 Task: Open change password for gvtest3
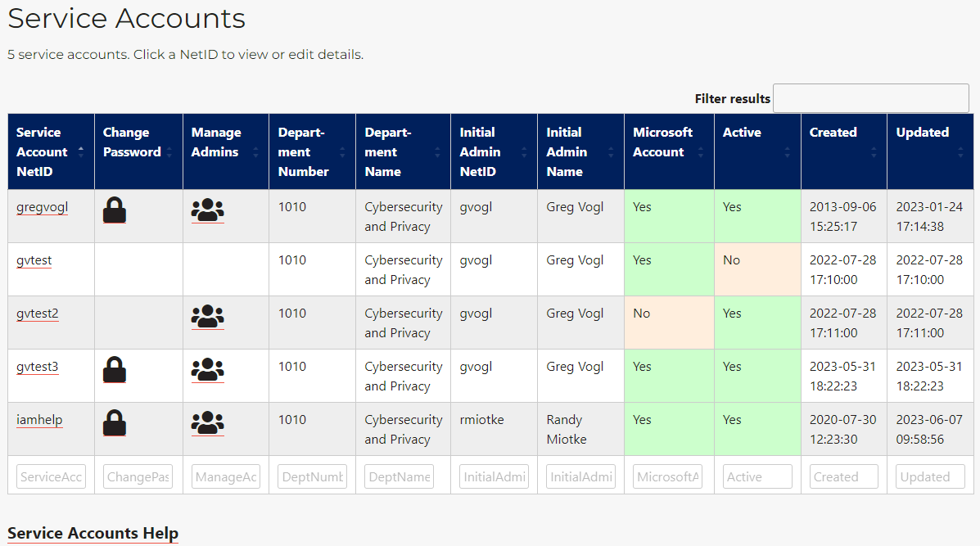coord(115,370)
